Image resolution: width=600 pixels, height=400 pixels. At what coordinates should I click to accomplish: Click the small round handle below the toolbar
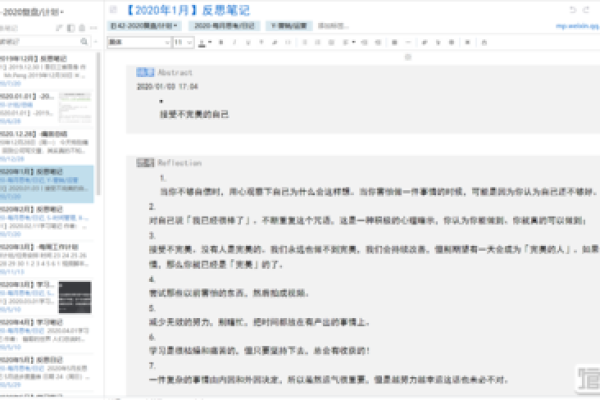click(x=408, y=57)
